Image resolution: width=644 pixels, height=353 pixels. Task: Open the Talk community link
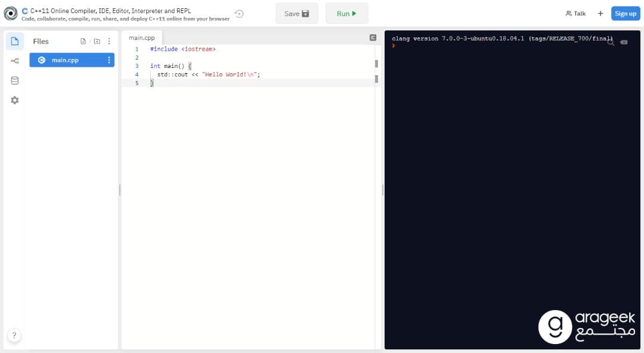[x=575, y=14]
